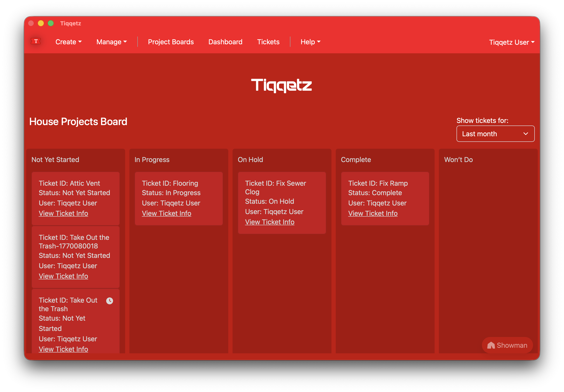Go to the Dashboard page
This screenshot has height=392, width=564.
click(x=225, y=42)
